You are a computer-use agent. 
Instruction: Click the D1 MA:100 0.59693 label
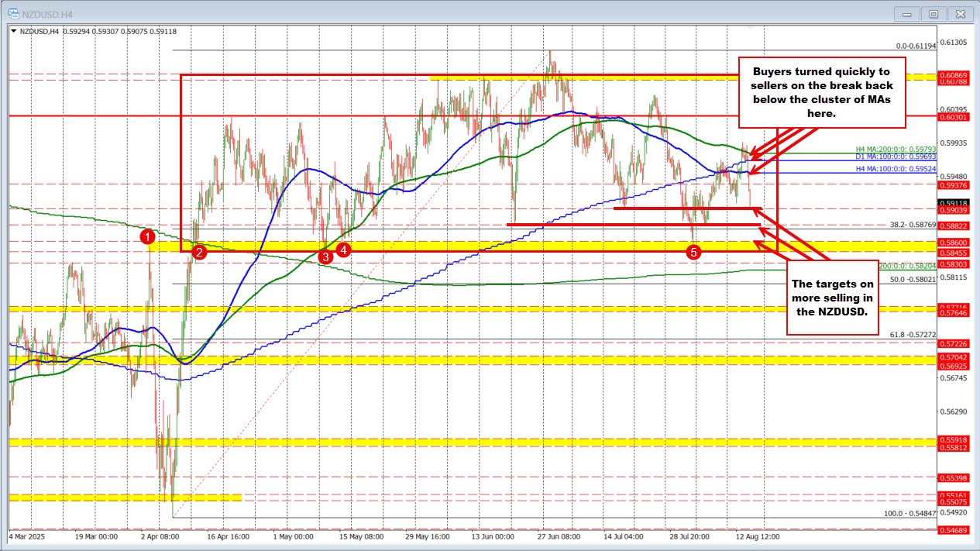point(893,157)
